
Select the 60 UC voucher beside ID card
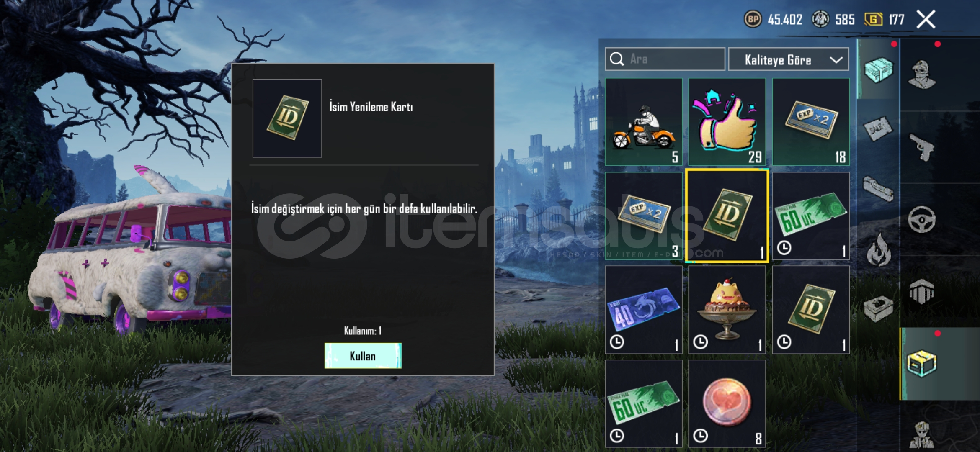pos(811,216)
